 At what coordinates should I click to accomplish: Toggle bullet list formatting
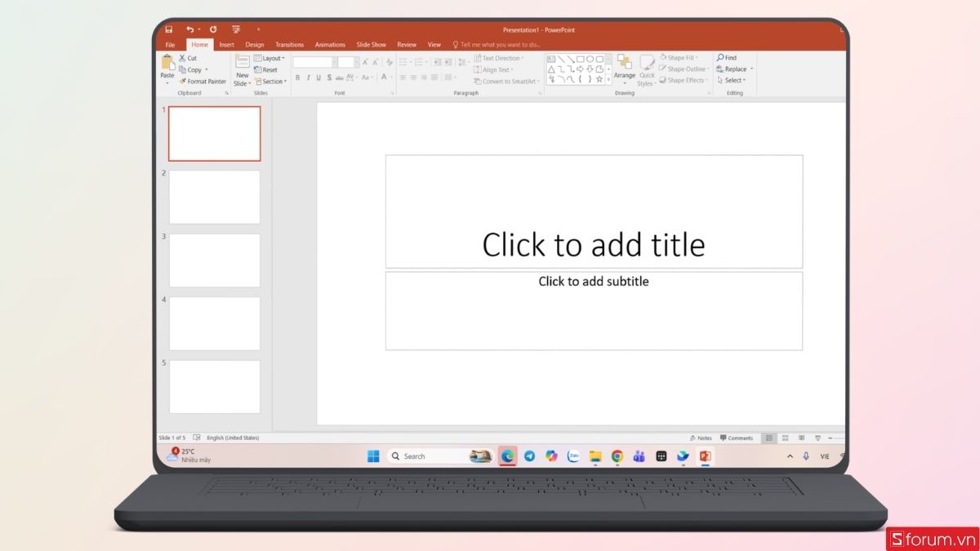click(403, 61)
